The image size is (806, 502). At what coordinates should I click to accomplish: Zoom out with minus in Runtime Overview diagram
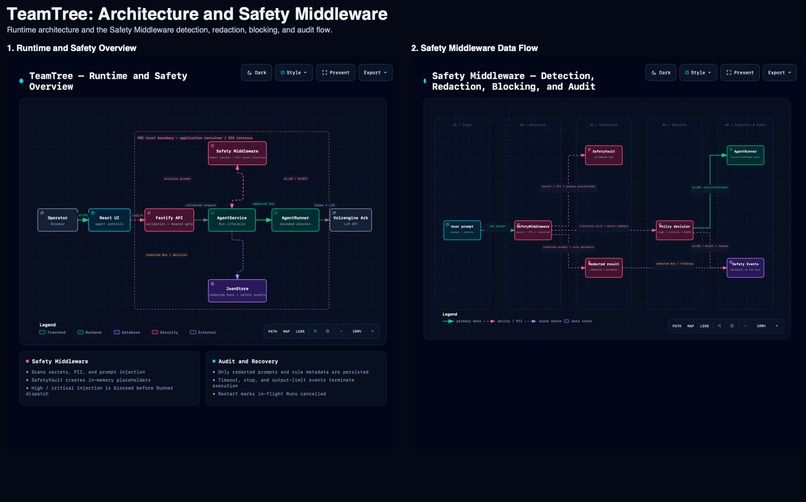click(341, 331)
